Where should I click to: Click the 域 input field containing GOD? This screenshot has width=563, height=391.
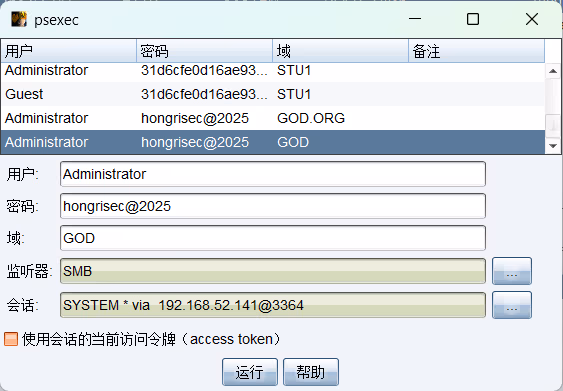(x=273, y=238)
